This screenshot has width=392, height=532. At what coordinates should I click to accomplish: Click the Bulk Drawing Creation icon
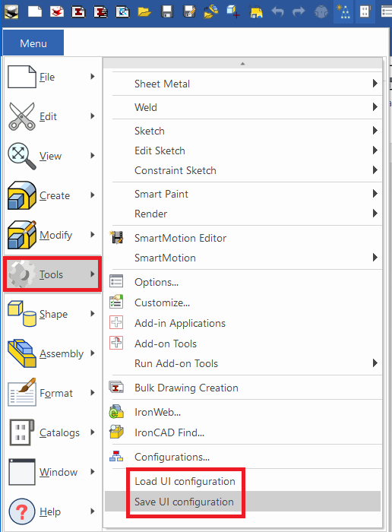[116, 387]
